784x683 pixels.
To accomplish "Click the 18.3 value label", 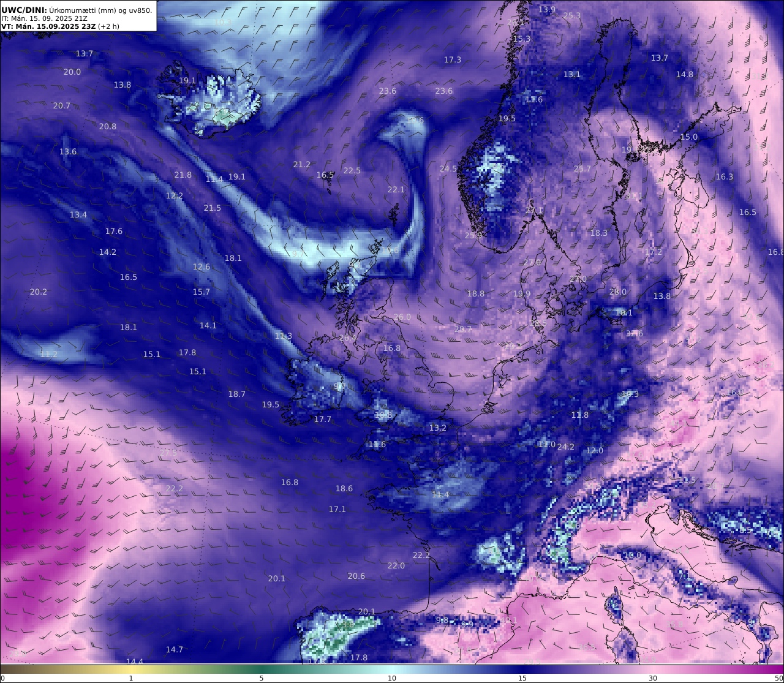I will click(x=599, y=233).
